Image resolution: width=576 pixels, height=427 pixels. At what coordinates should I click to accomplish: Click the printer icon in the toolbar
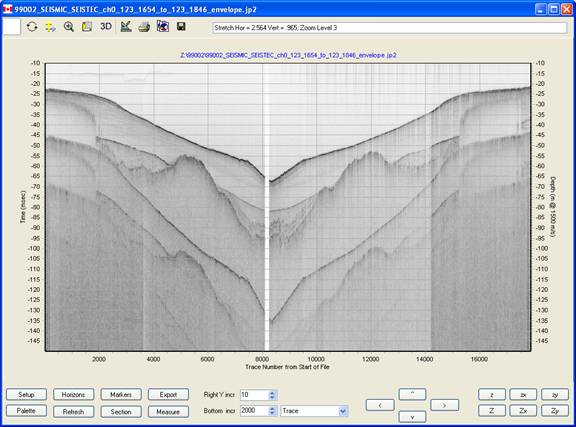144,27
